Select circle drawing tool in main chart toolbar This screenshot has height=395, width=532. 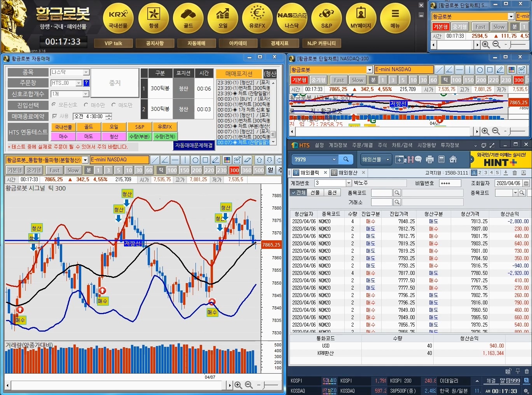coord(195,160)
